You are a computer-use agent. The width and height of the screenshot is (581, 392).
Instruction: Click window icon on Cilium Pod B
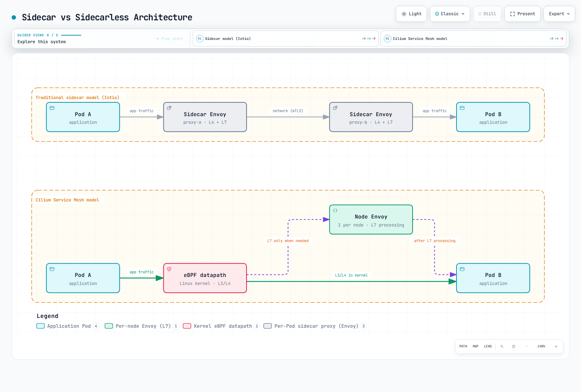(462, 269)
